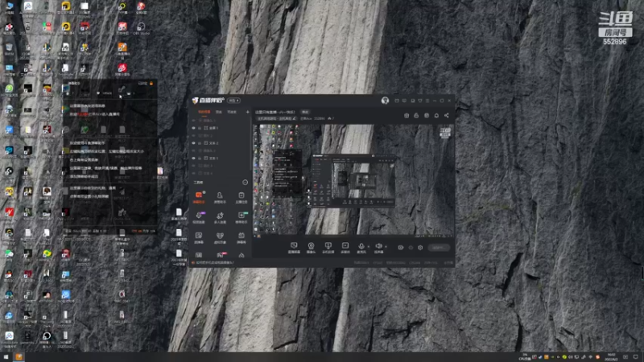This screenshot has height=362, width=644.
Task: Add a new scene with the plus button
Action: [x=247, y=112]
